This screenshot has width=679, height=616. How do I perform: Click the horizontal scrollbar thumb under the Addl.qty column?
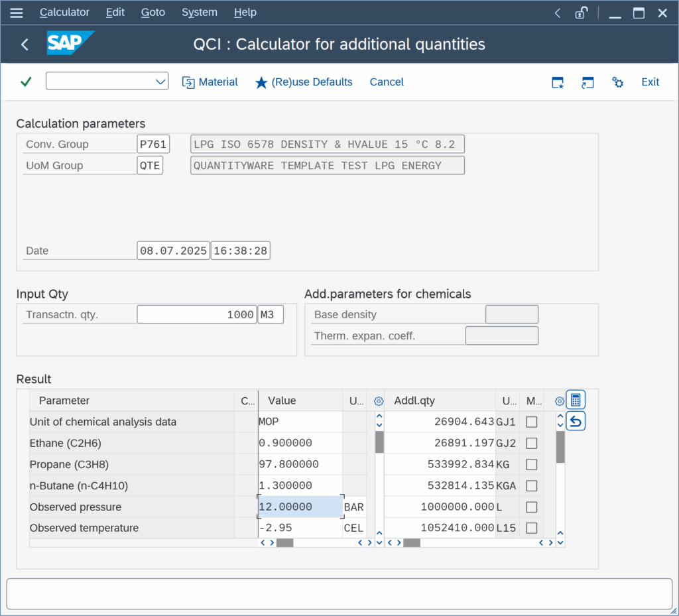[412, 543]
